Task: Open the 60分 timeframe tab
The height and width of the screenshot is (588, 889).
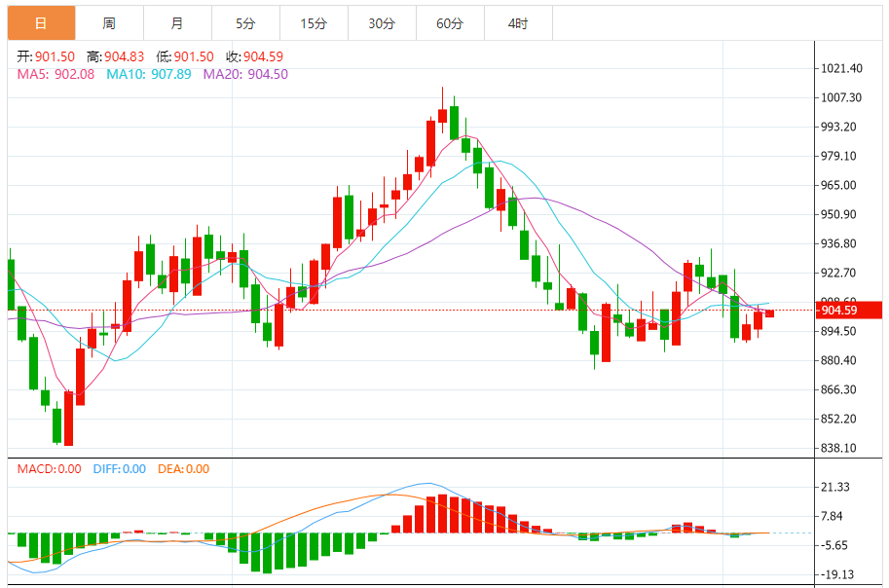Action: 450,23
